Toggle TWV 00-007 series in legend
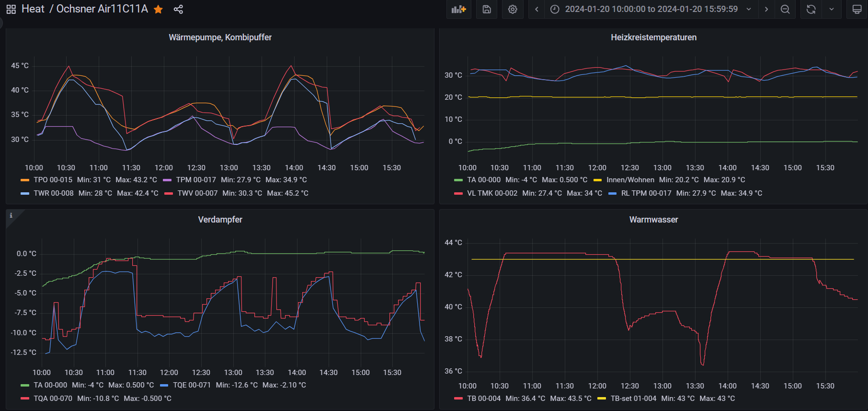This screenshot has width=868, height=411. click(x=197, y=193)
